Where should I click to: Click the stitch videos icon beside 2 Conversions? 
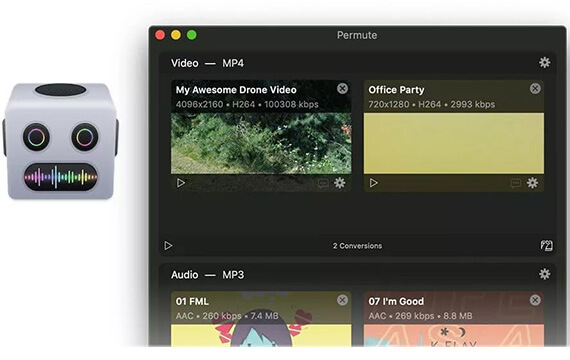pos(546,245)
